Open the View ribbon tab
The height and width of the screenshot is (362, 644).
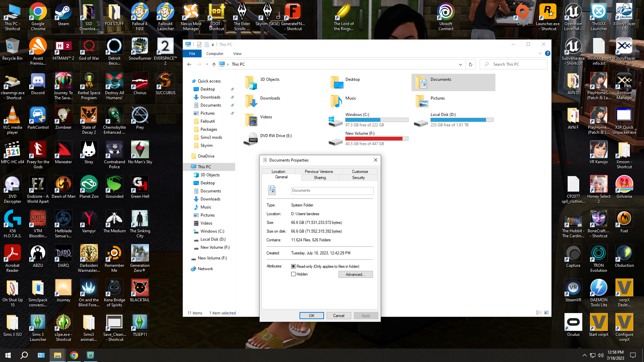[x=237, y=54]
